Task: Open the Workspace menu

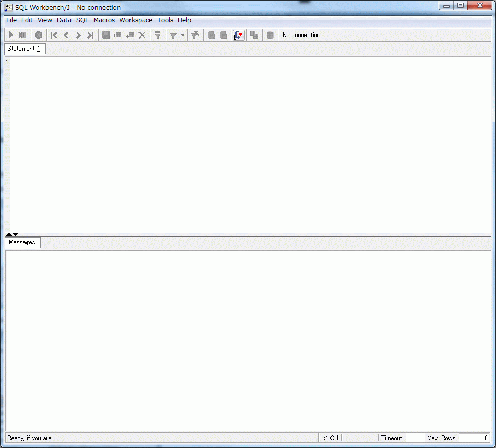Action: click(136, 20)
